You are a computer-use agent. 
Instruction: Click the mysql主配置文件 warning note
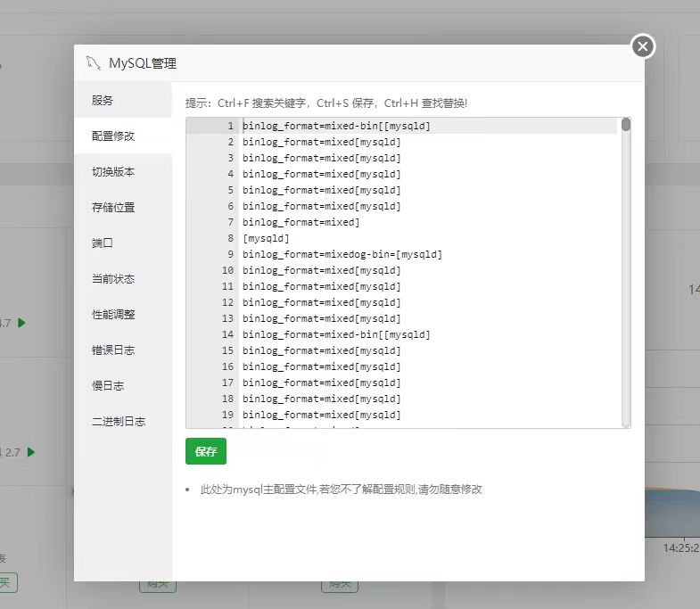pos(341,490)
